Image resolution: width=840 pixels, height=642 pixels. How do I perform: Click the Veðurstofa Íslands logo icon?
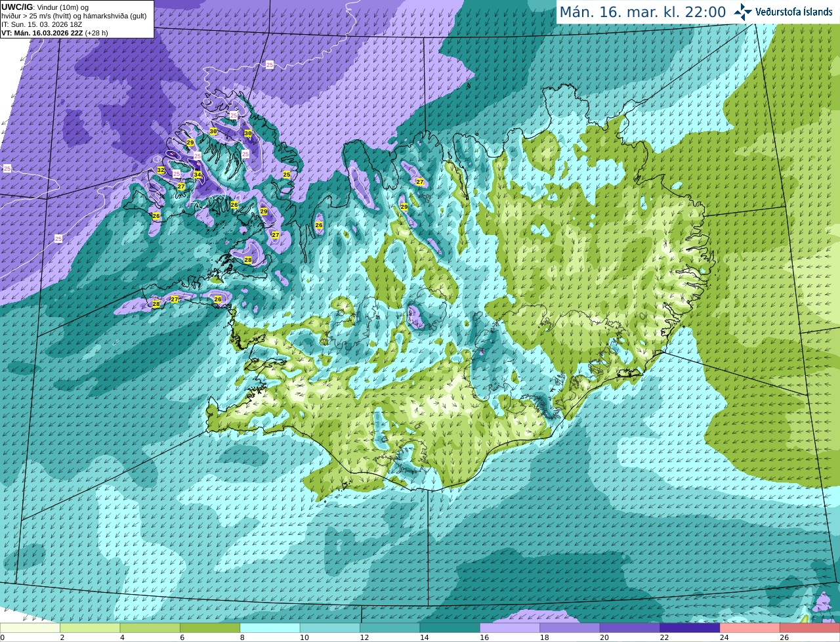click(742, 12)
